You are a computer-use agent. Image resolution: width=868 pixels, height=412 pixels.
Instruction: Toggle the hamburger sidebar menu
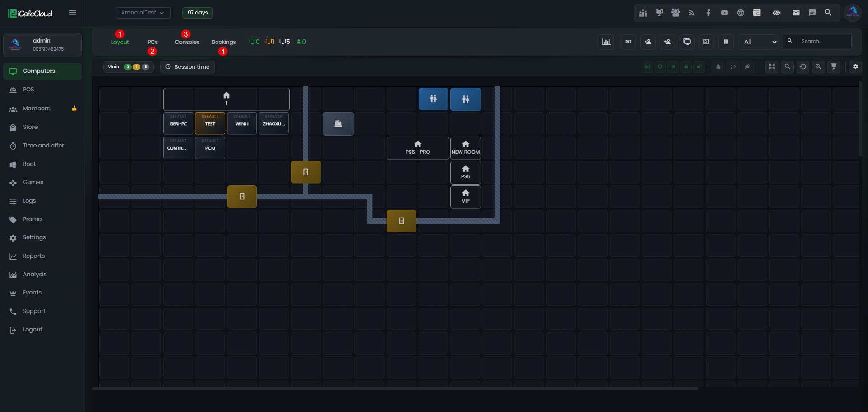pos(72,13)
